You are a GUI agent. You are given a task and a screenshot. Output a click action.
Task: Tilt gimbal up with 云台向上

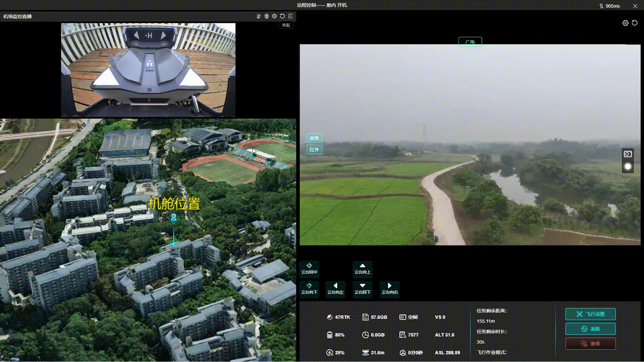(362, 269)
